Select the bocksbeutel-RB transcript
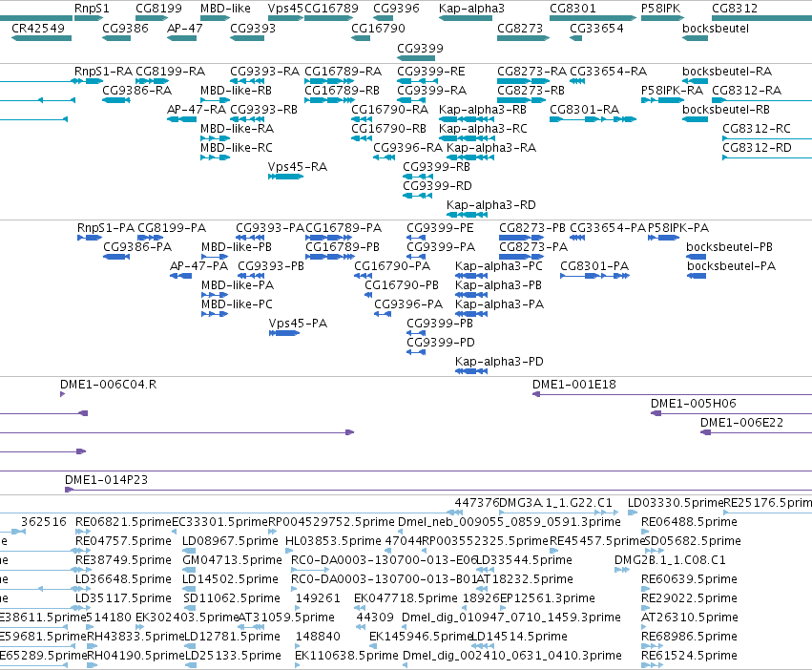 click(695, 119)
